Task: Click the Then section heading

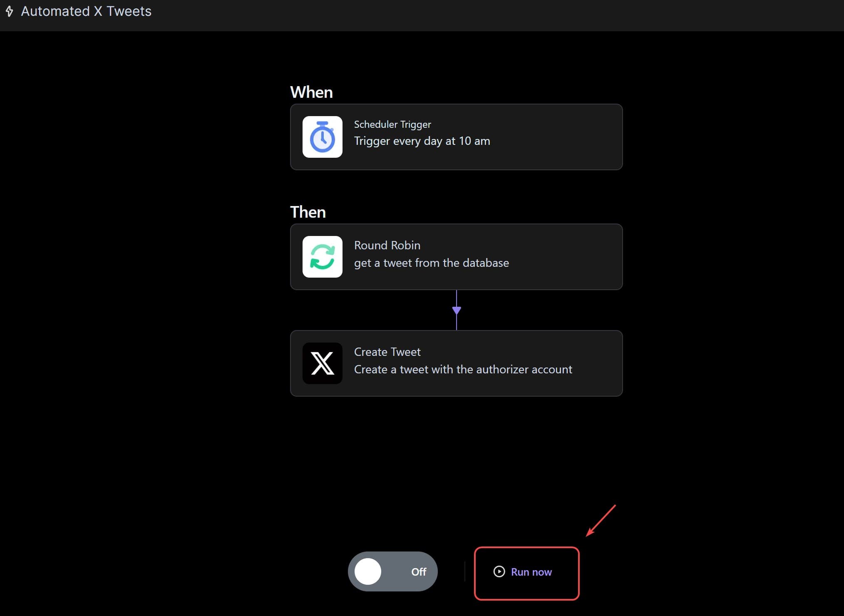Action: coord(308,212)
